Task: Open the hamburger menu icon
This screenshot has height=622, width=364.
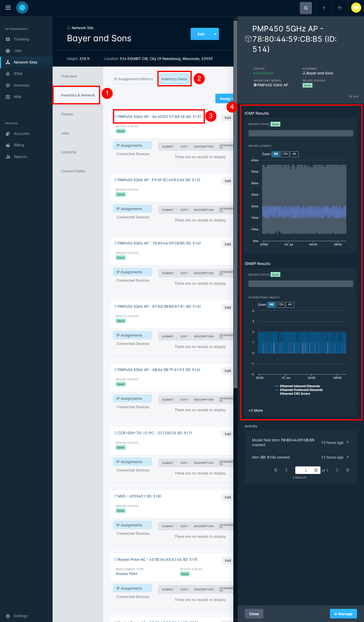Action: pyautogui.click(x=8, y=8)
